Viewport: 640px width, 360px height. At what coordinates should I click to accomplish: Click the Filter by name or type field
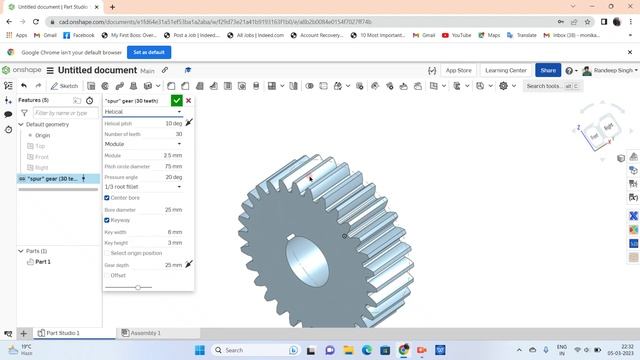click(65, 113)
